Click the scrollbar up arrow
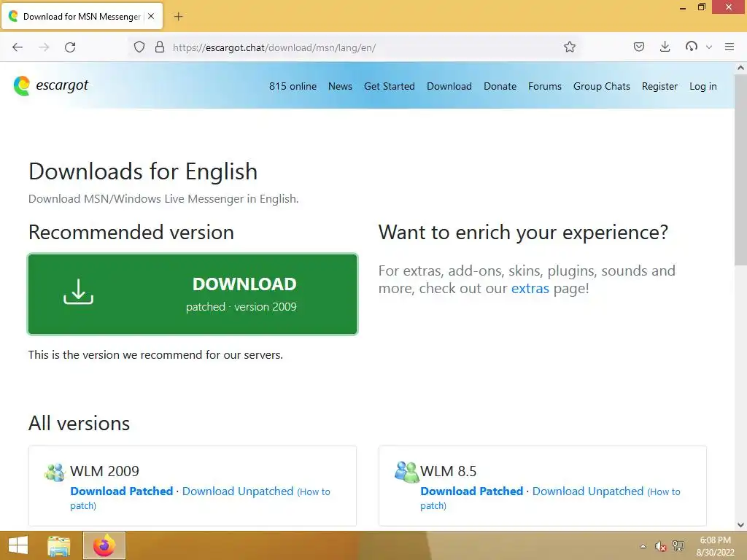Viewport: 747px width, 560px height. [740, 68]
